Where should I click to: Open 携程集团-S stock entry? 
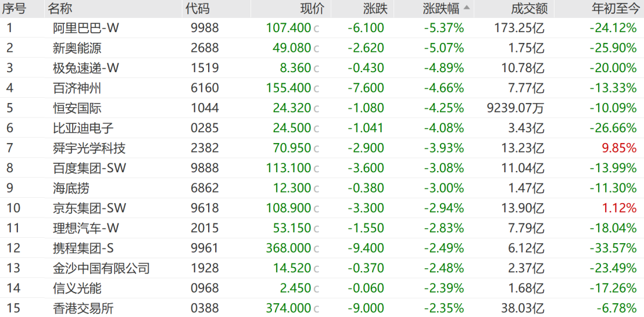[x=83, y=248]
